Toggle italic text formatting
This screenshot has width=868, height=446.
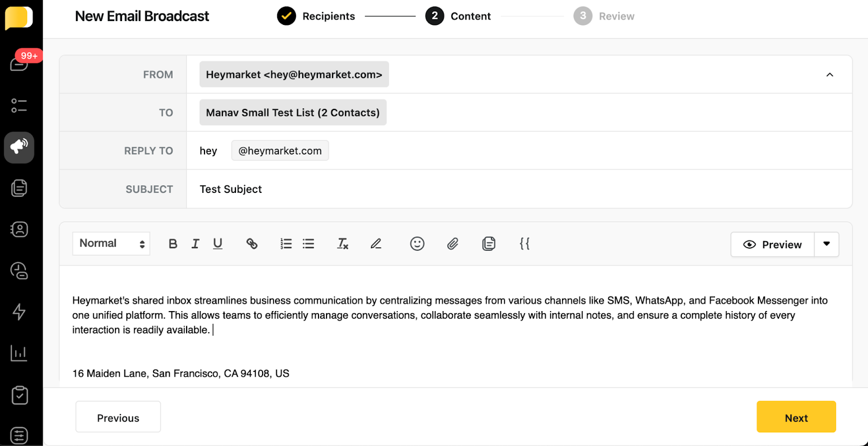pos(195,244)
